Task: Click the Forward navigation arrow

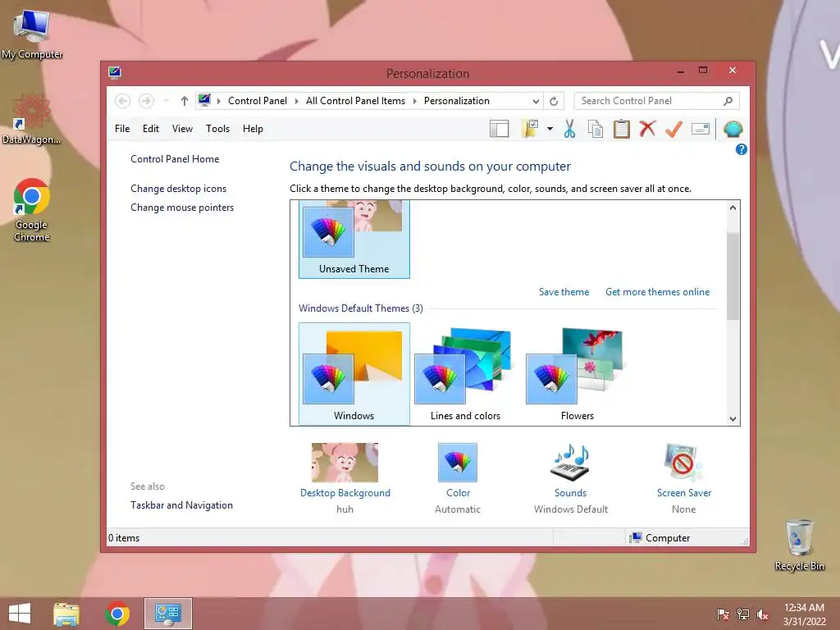Action: (x=146, y=101)
